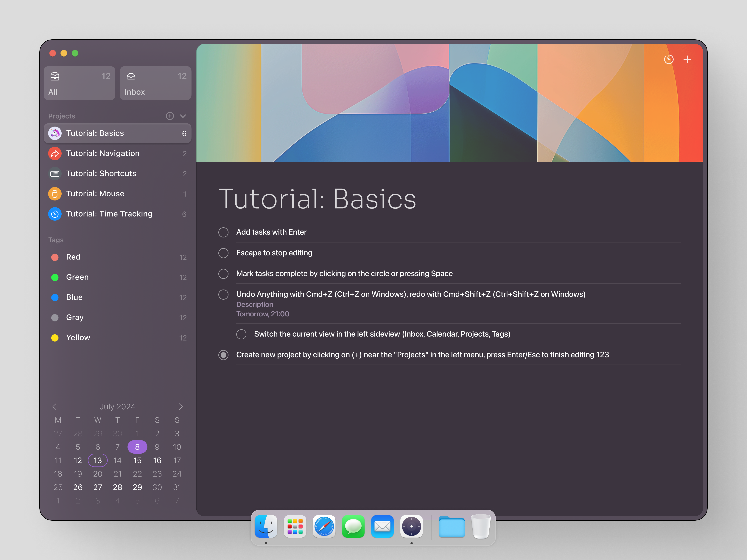
Task: Click the inbox tray icon
Action: coord(131,76)
